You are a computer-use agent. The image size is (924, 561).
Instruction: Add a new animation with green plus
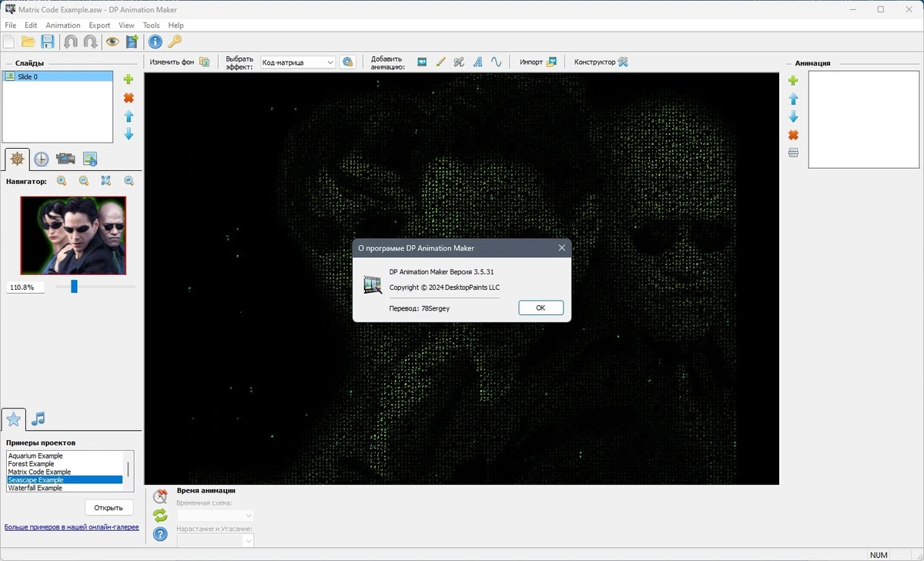[793, 80]
